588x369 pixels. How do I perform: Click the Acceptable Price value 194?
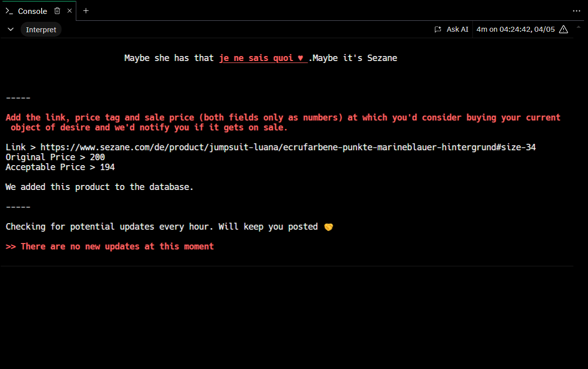coord(107,167)
